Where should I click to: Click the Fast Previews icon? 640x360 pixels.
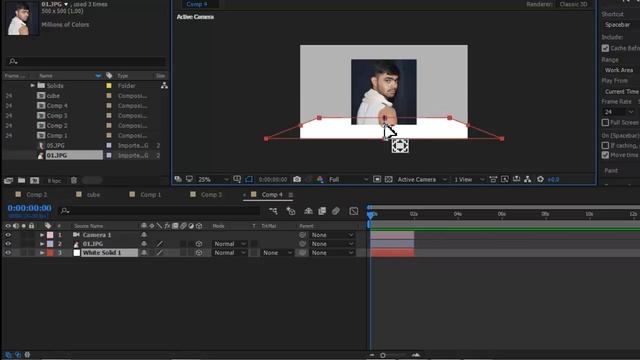pyautogui.click(x=505, y=179)
